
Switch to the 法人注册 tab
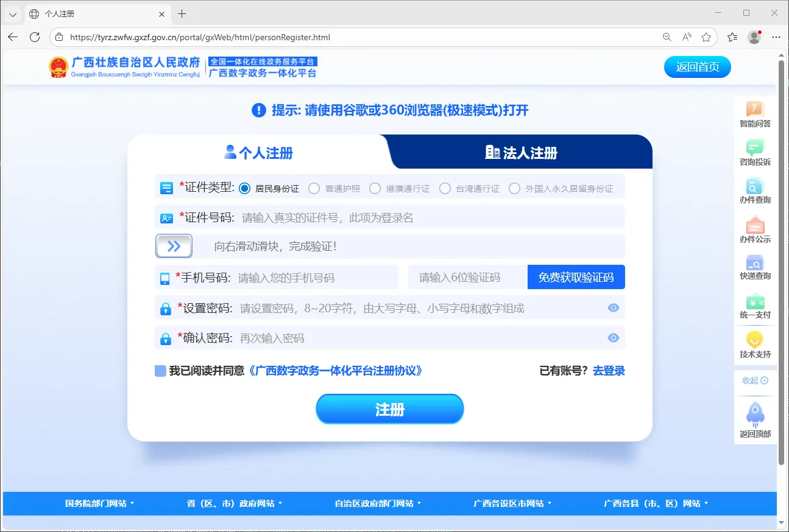pos(522,153)
